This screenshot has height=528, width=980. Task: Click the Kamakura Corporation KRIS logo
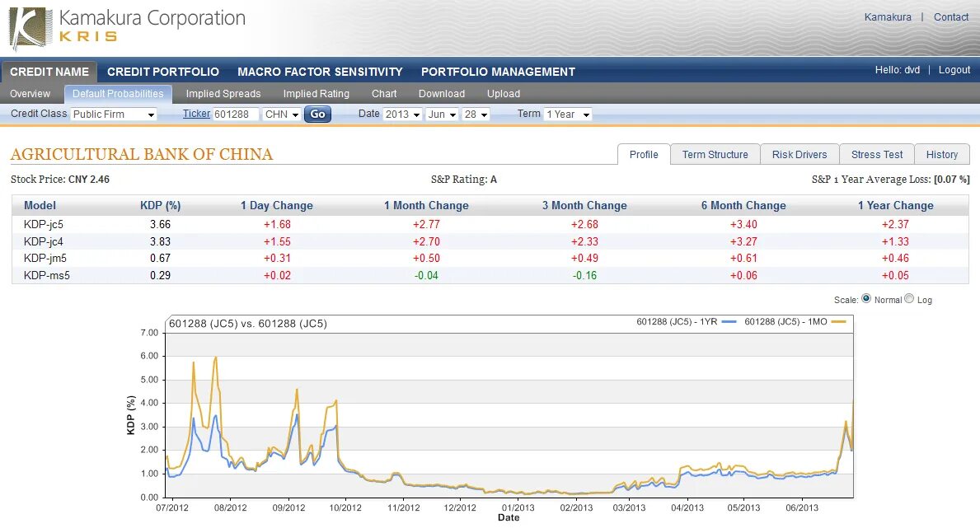[x=127, y=27]
